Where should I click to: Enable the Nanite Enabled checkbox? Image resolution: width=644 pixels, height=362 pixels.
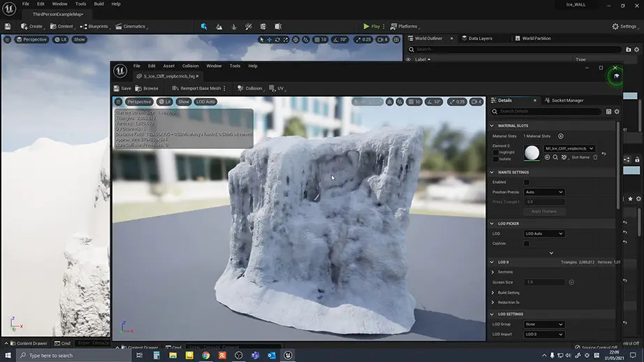(x=527, y=182)
